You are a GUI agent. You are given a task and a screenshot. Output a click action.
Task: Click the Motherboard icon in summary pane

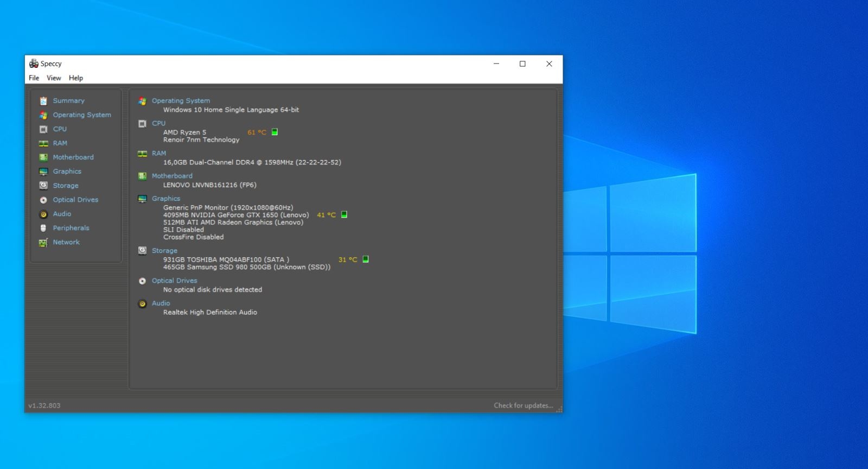(x=142, y=176)
